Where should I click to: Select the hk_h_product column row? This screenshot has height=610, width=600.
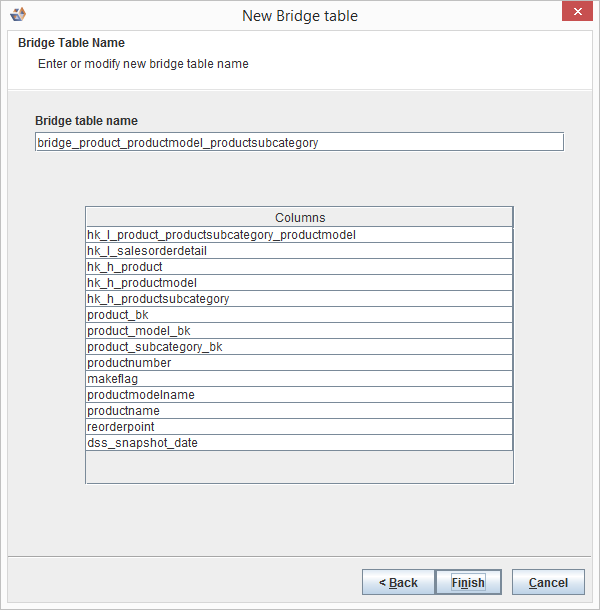pos(299,267)
